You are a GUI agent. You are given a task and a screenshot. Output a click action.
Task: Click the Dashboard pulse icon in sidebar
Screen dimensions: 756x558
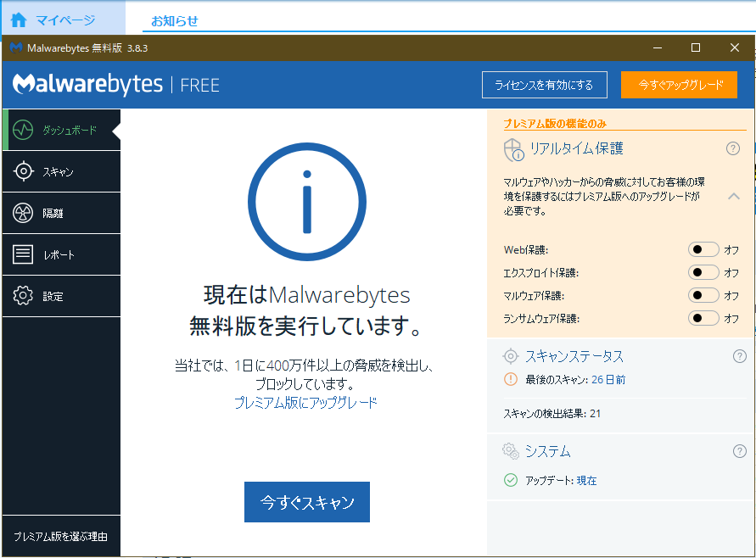[x=23, y=130]
